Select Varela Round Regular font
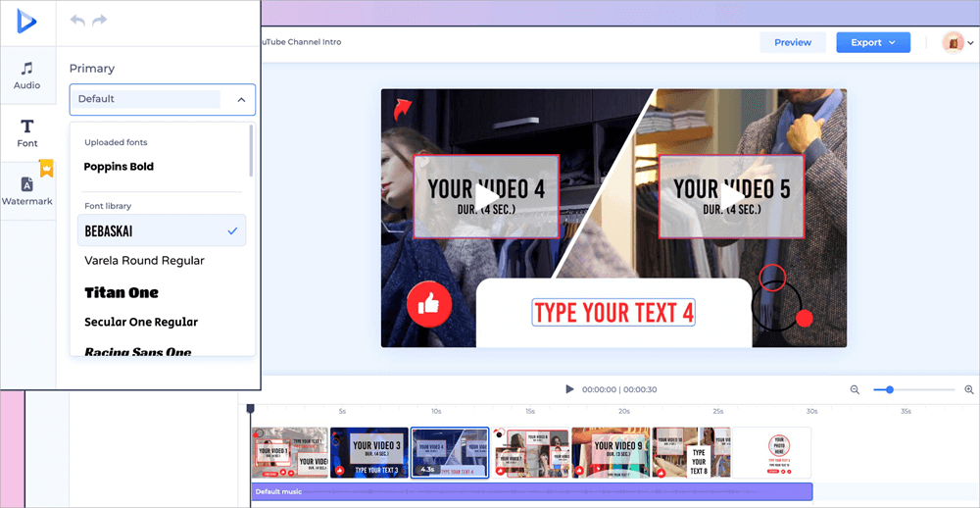 point(144,261)
